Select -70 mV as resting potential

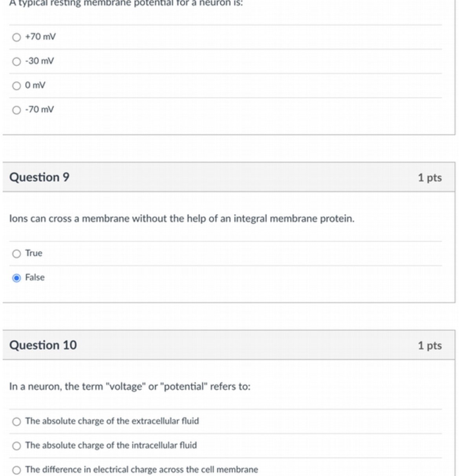[16, 110]
